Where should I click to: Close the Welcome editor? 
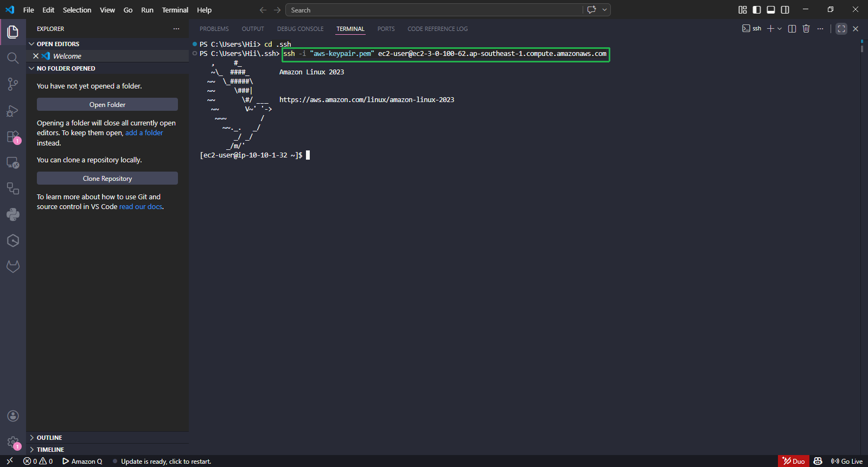tap(36, 56)
